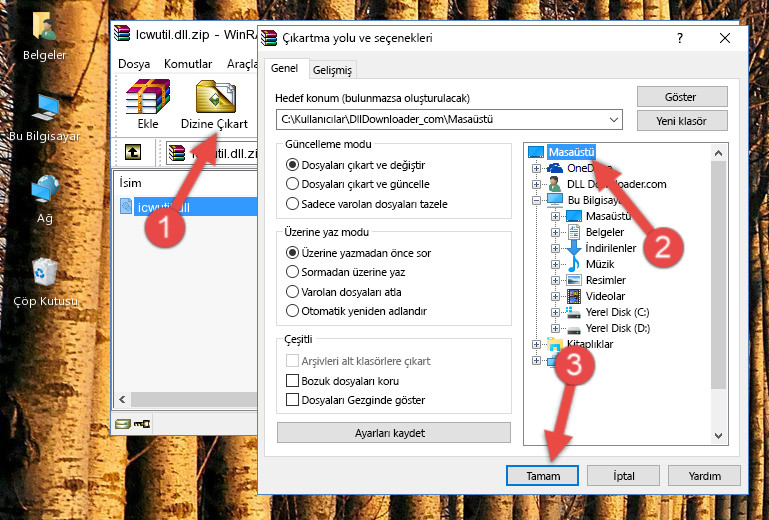Image resolution: width=769 pixels, height=520 pixels.
Task: Click the Yeni klasör button
Action: point(682,121)
